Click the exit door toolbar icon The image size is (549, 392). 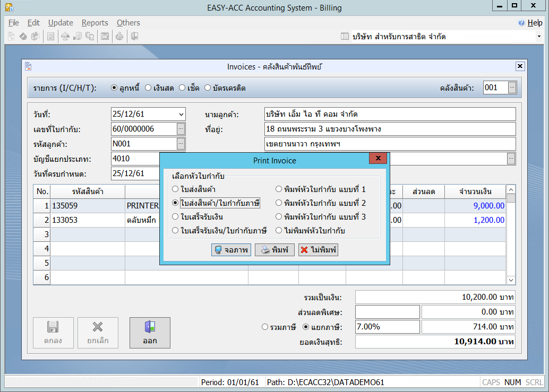pyautogui.click(x=134, y=37)
